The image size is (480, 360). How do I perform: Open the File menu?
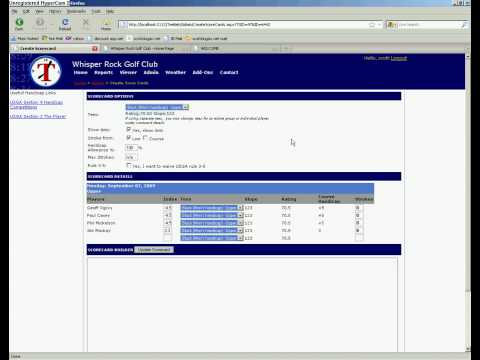click(x=14, y=11)
